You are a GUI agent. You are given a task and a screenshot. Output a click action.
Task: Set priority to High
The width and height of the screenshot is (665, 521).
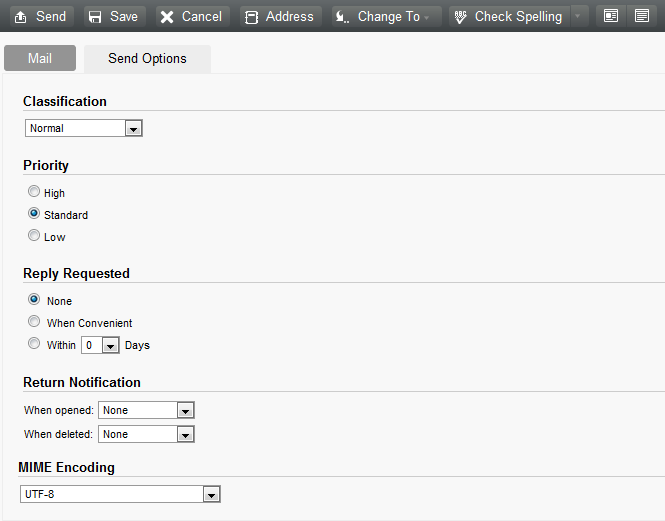[34, 192]
